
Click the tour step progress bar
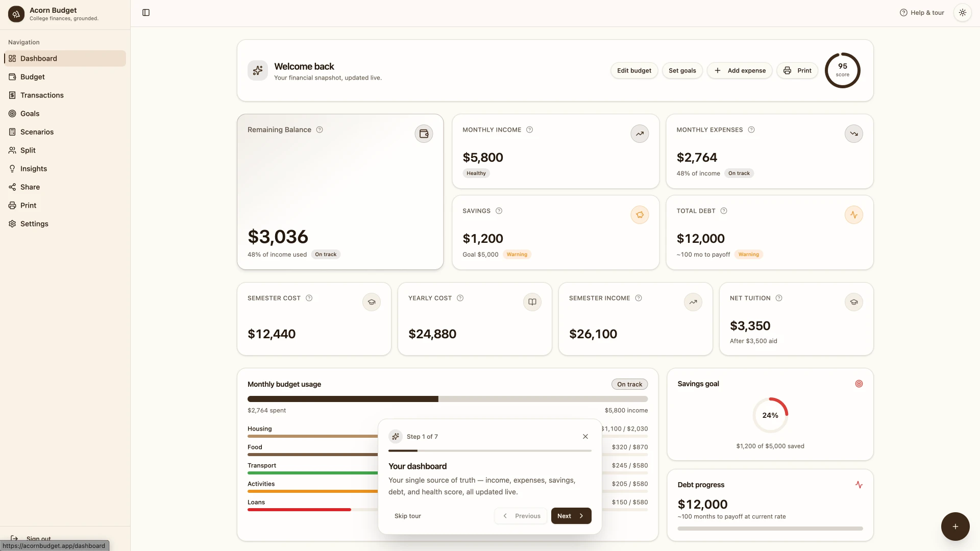click(490, 451)
